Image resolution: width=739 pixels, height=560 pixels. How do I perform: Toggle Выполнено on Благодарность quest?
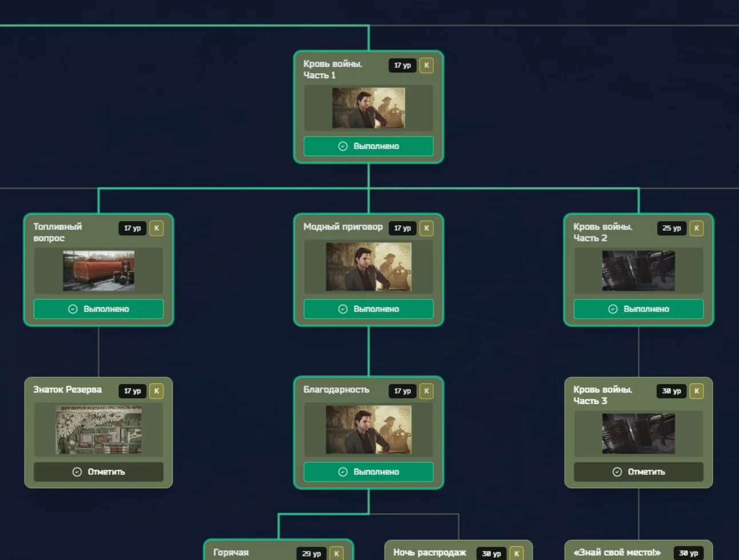369,472
